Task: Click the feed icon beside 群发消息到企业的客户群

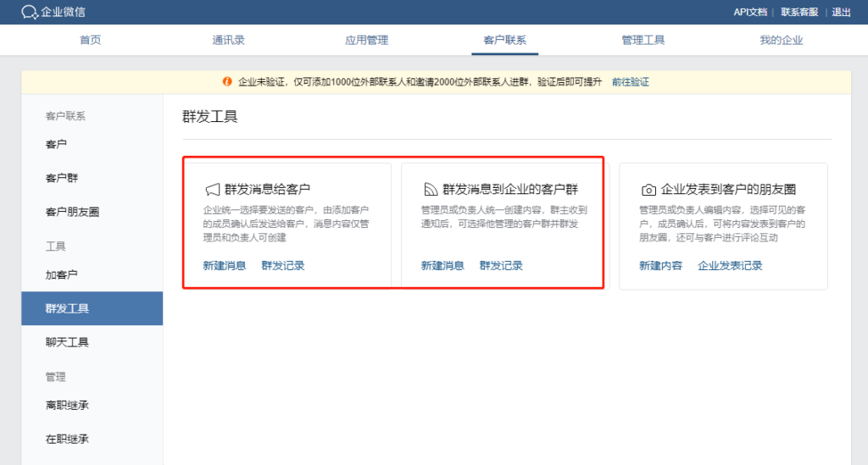Action: tap(430, 190)
